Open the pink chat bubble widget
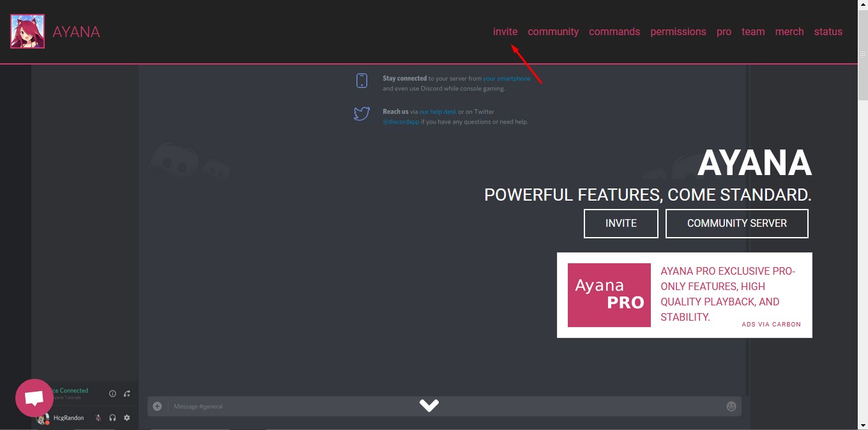This screenshot has height=430, width=868. [34, 398]
